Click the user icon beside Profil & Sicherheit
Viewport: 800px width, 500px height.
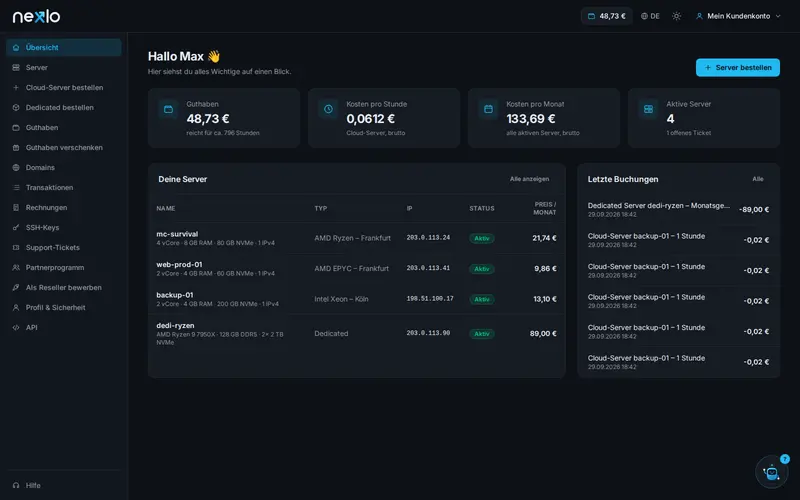pos(16,308)
